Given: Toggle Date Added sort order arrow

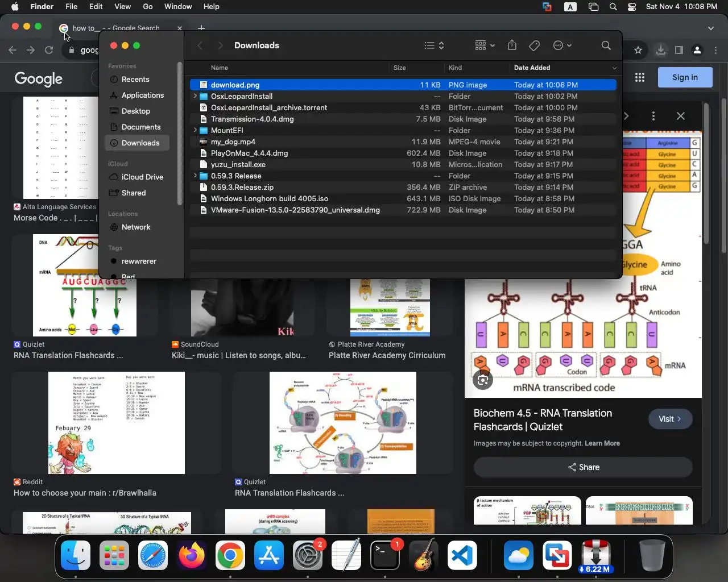Looking at the screenshot, I should pos(614,68).
